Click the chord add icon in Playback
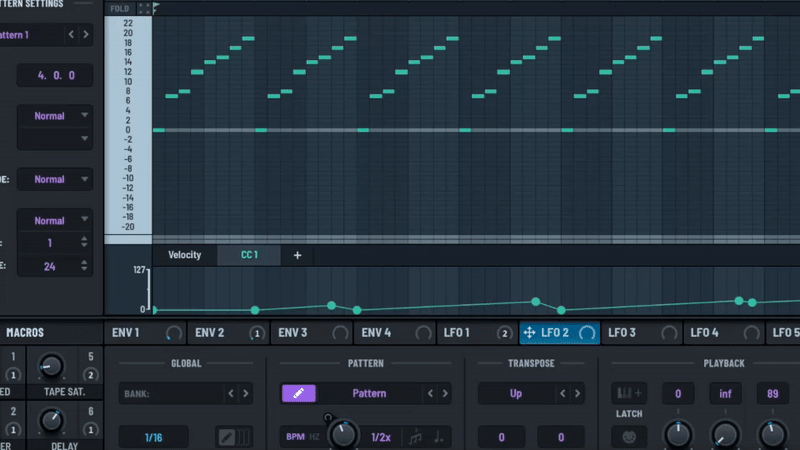 pos(629,394)
